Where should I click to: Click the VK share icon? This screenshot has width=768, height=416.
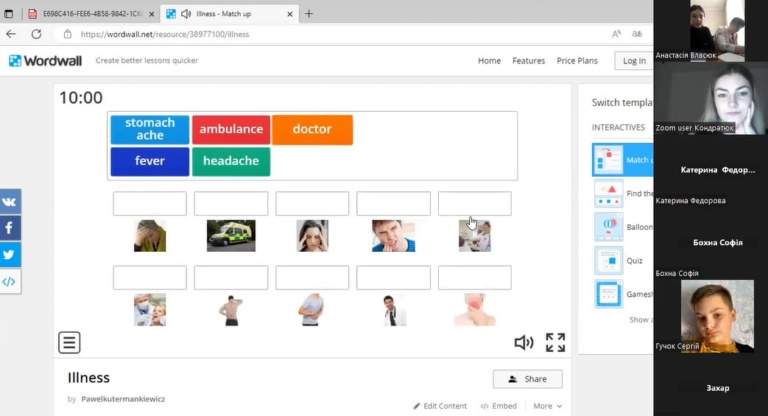9,201
